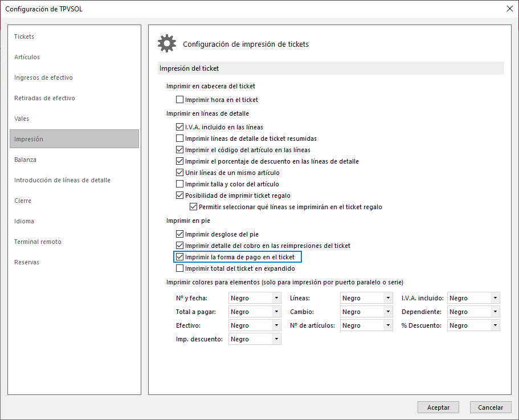519x420 pixels.
Task: Enable Imprimir total del ticket en expandido
Action: click(x=179, y=268)
